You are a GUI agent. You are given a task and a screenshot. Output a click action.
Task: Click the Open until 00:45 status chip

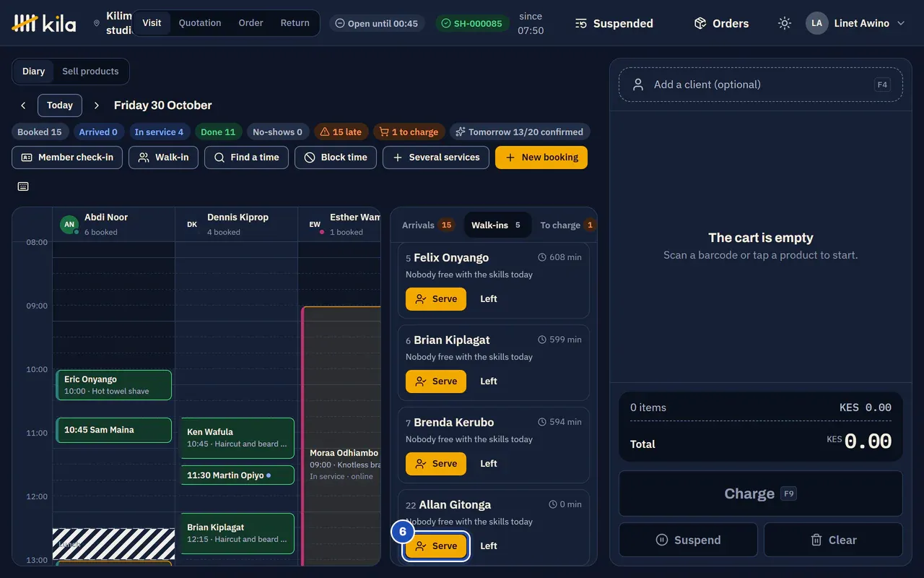pyautogui.click(x=377, y=23)
